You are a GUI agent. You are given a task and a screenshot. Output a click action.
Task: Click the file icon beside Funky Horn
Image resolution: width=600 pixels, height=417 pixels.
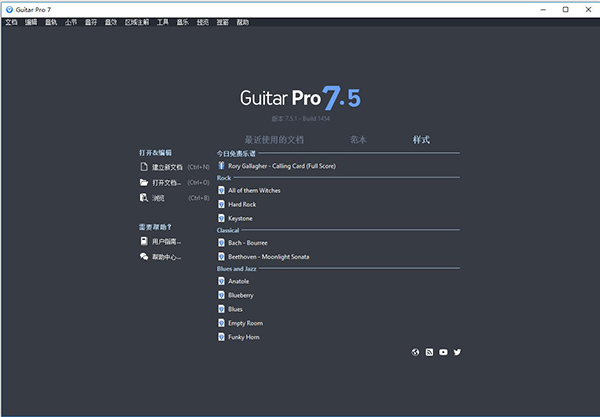point(221,337)
